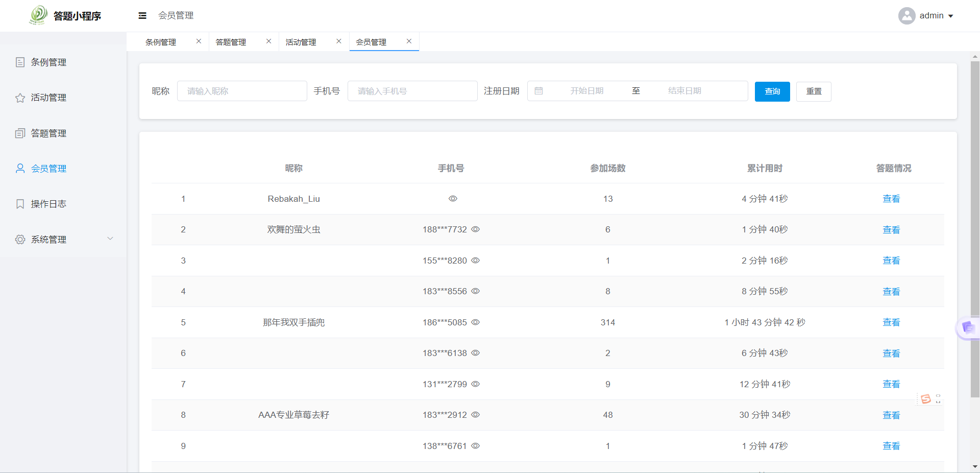Click 查看 for the 138***6761 row
This screenshot has height=473, width=980.
pyautogui.click(x=891, y=446)
